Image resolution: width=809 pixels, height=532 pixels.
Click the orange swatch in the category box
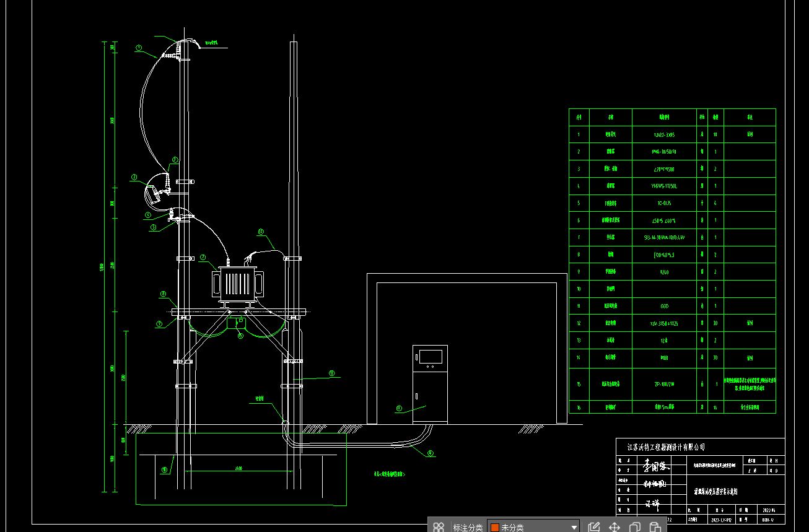coord(495,528)
